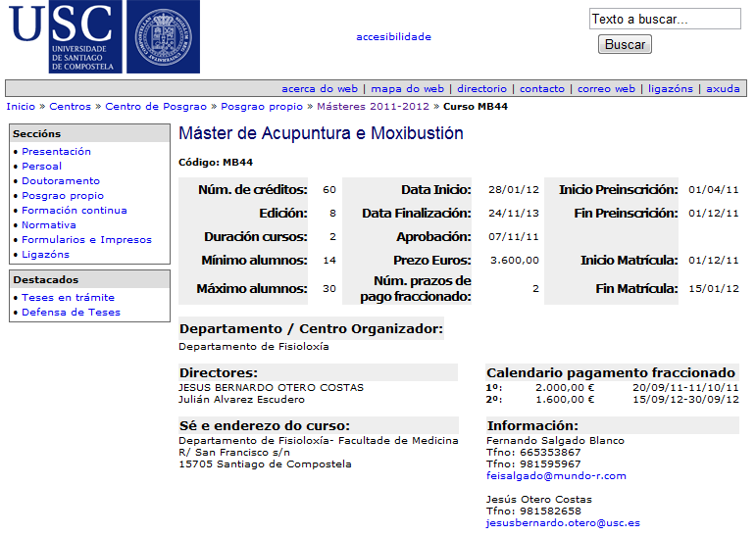This screenshot has height=536, width=756.
Task: Open Normativa section link
Action: (x=49, y=225)
